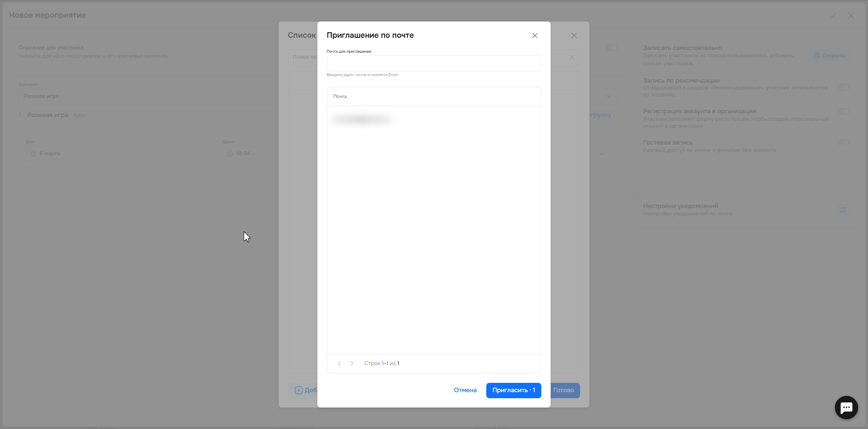Click the calendar icon in date field

pyautogui.click(x=33, y=154)
